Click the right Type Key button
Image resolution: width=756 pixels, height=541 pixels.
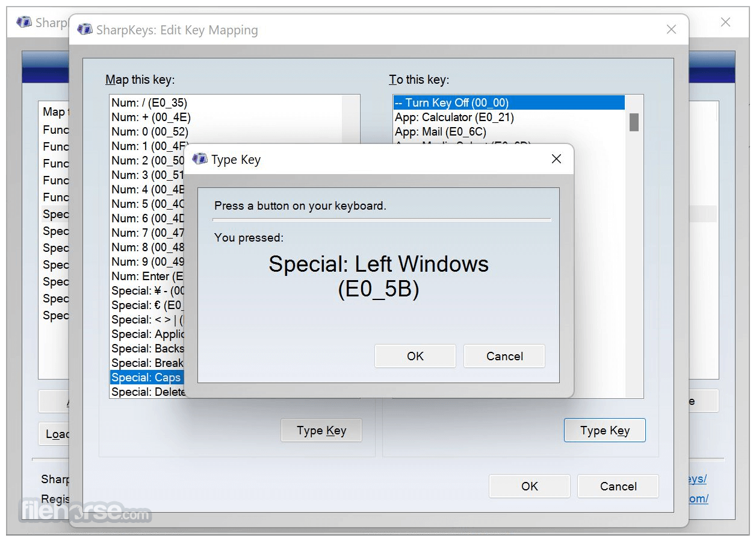[x=604, y=430]
